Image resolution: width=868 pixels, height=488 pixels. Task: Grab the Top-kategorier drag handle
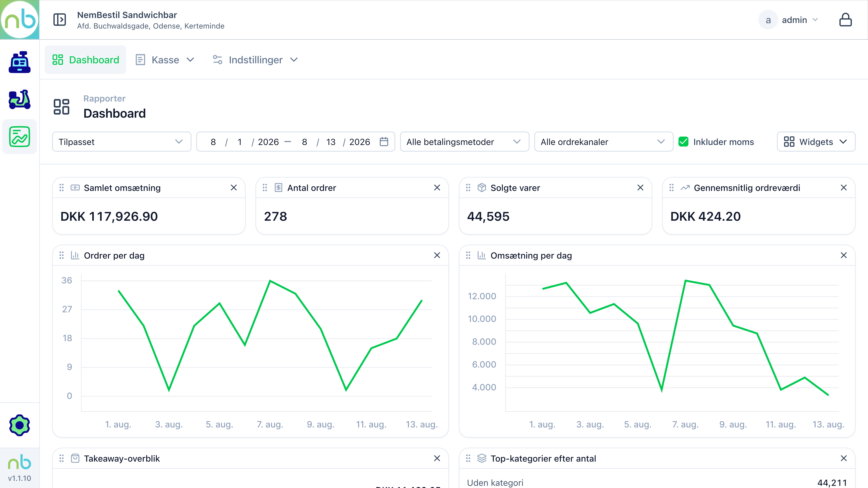pyautogui.click(x=468, y=458)
